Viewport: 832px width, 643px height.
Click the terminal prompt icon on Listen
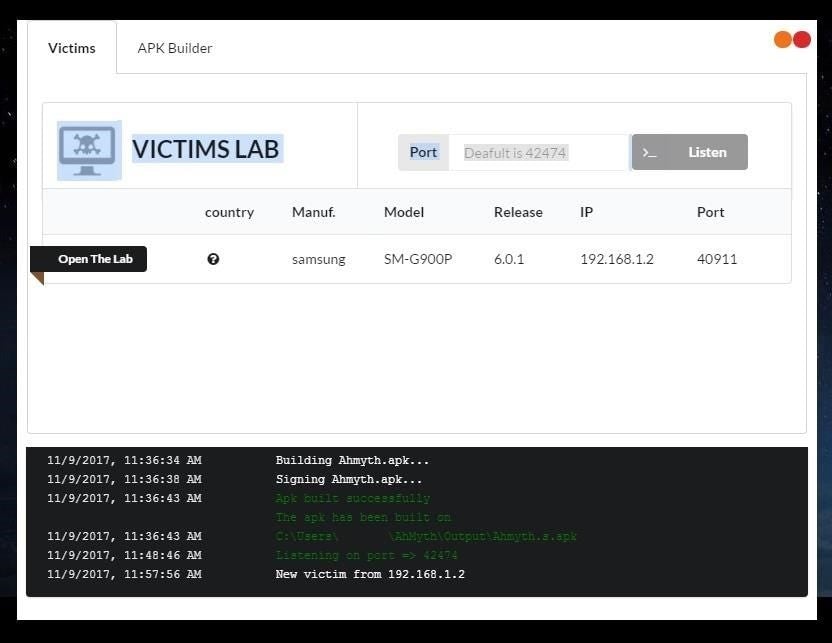point(650,153)
